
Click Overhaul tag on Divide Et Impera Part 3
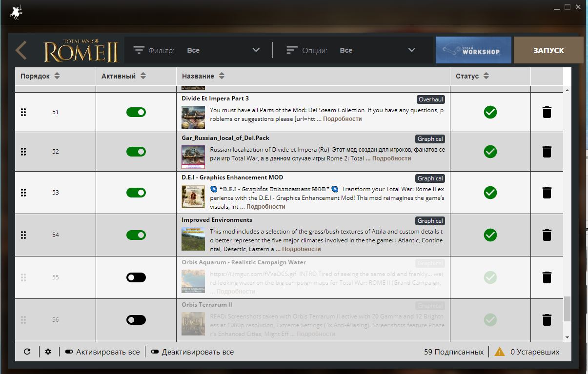pyautogui.click(x=431, y=99)
